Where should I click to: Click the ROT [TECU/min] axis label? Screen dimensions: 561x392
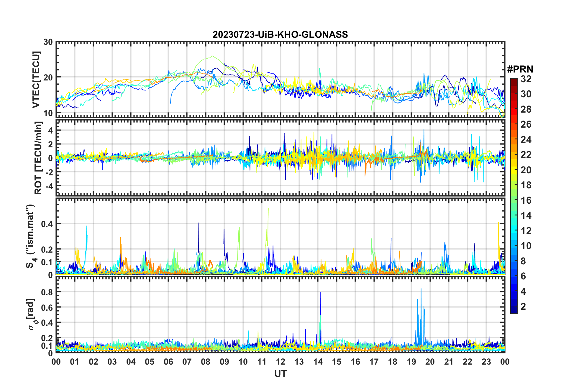[38, 158]
